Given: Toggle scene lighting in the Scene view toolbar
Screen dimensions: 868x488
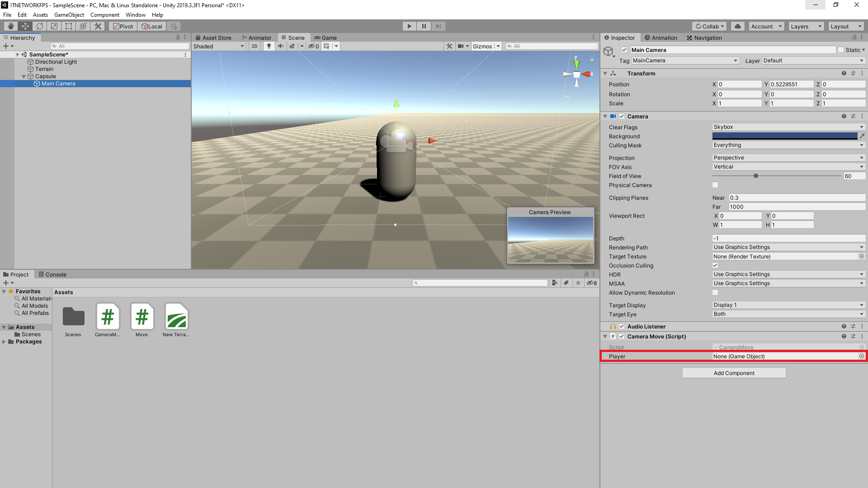Looking at the screenshot, I should click(x=269, y=46).
